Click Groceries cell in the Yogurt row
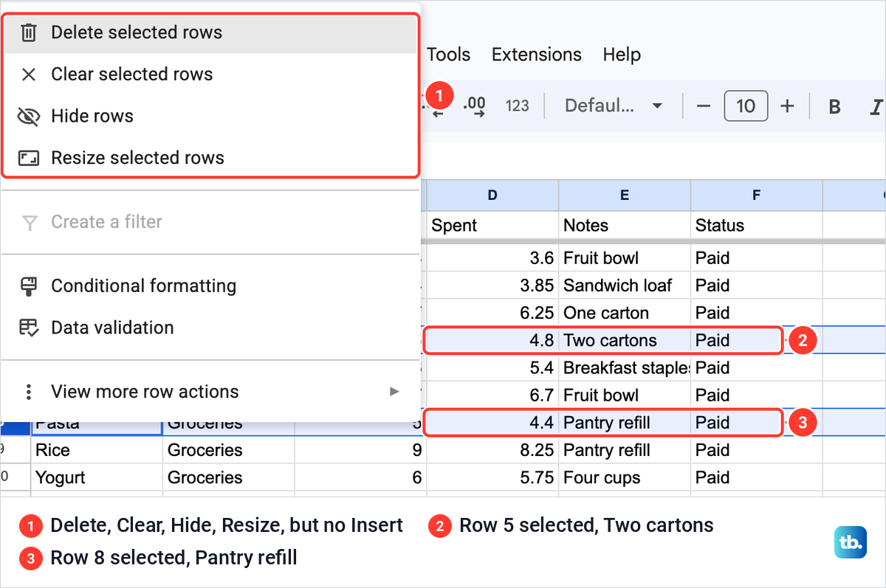This screenshot has height=588, width=886. click(228, 477)
